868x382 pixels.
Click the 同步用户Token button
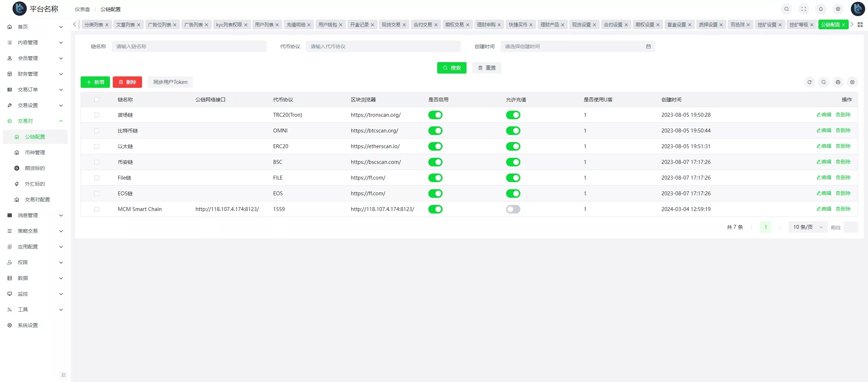170,82
